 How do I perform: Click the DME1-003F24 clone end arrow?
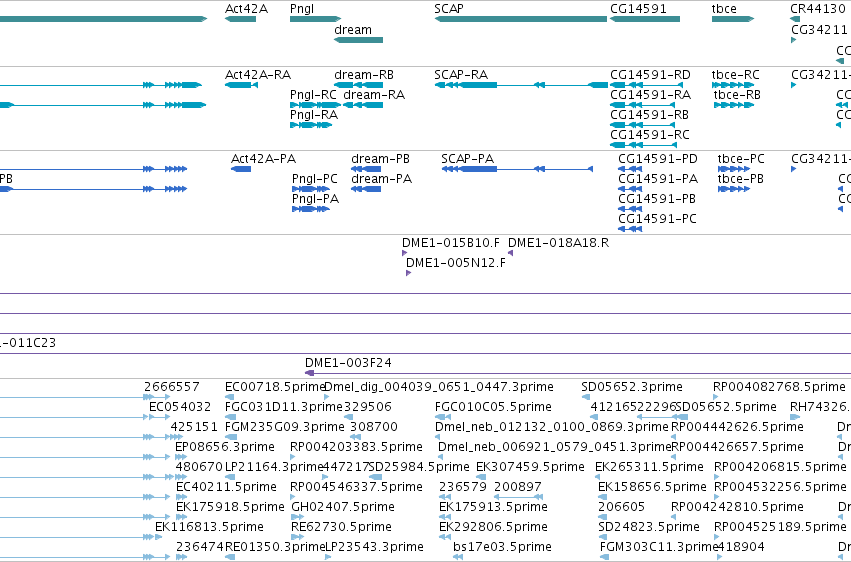[309, 373]
